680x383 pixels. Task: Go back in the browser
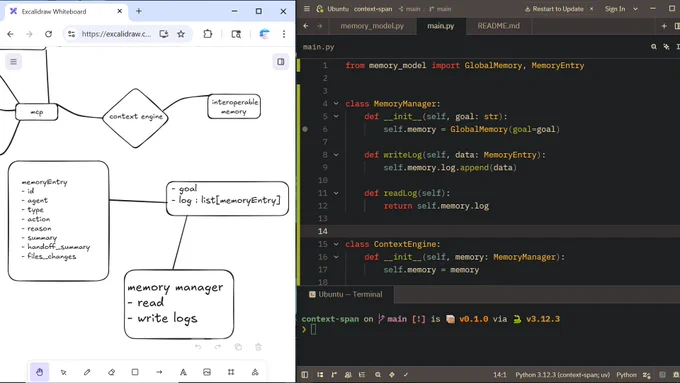10,34
